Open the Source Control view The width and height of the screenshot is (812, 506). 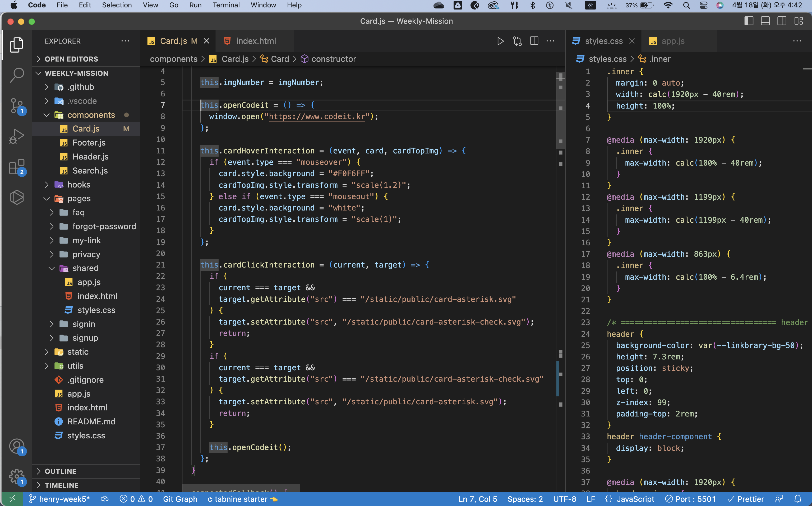(x=17, y=106)
